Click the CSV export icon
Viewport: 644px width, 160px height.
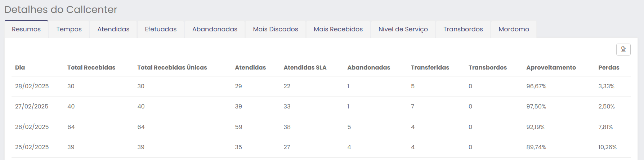coord(623,49)
